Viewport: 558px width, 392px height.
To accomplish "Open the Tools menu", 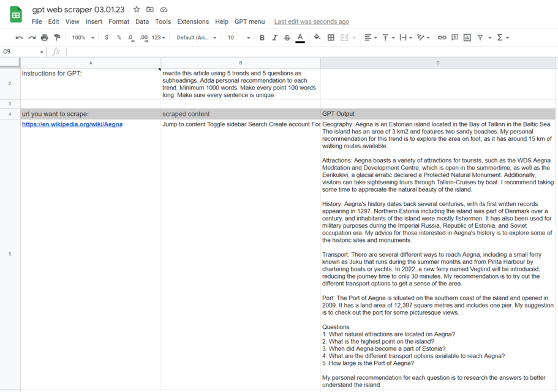I will coord(163,21).
